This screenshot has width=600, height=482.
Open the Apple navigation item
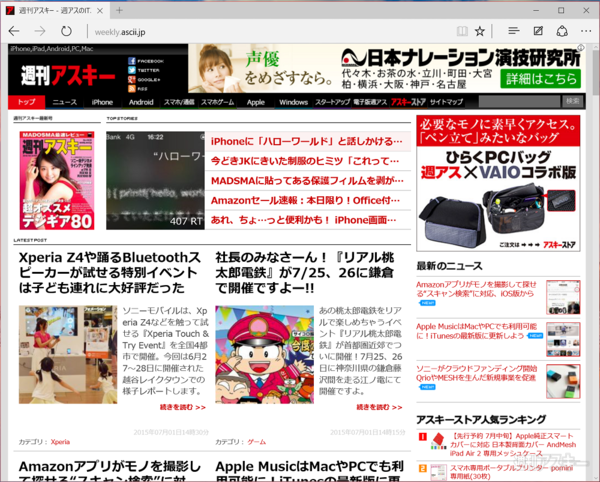[256, 102]
